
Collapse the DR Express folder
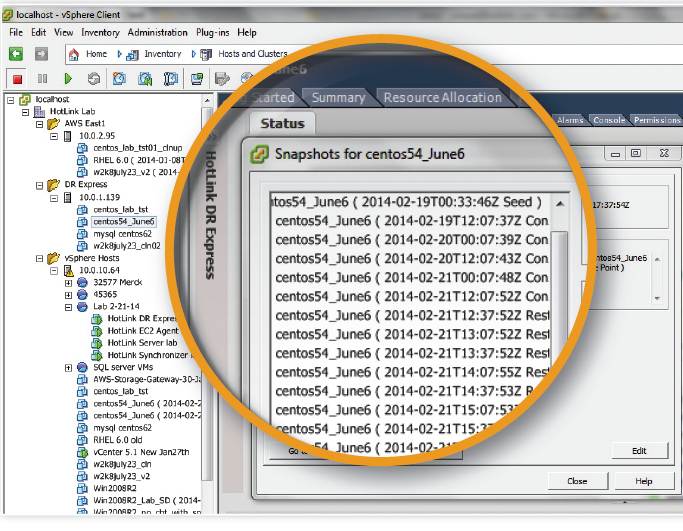point(40,186)
